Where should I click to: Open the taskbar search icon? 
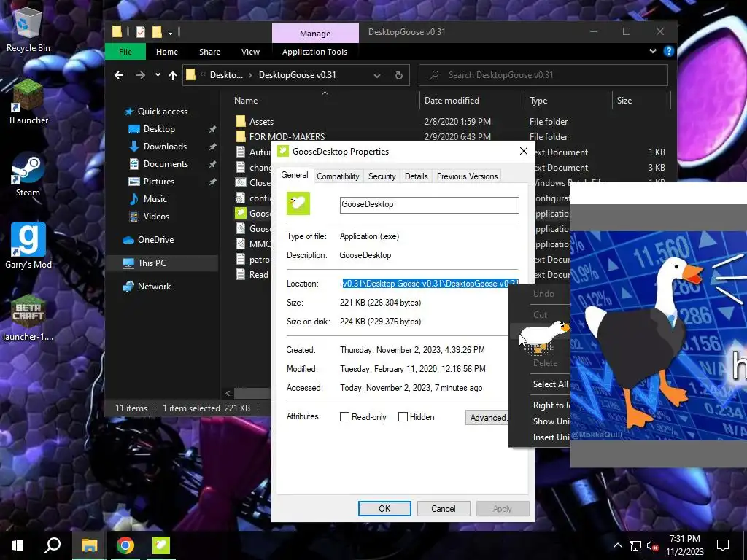53,545
